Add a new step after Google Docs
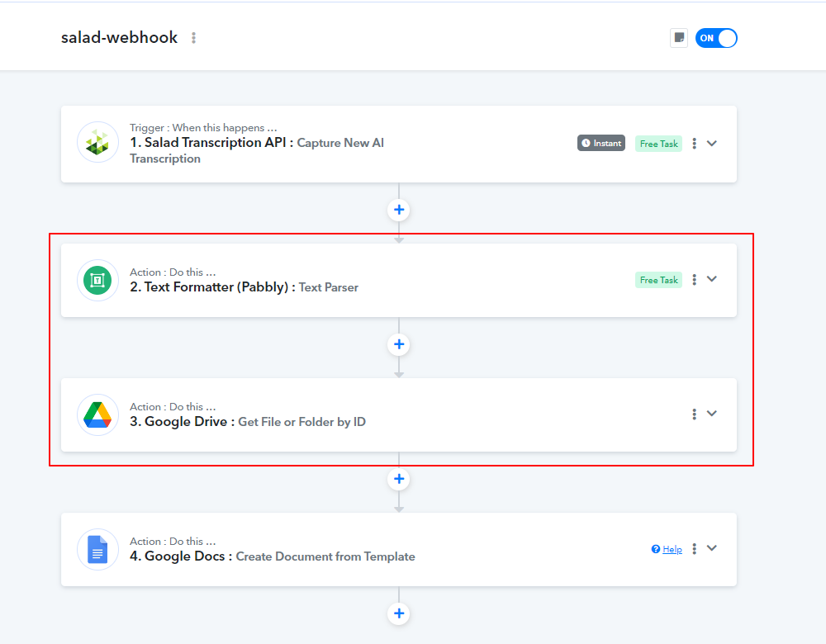The height and width of the screenshot is (644, 826). (x=399, y=613)
